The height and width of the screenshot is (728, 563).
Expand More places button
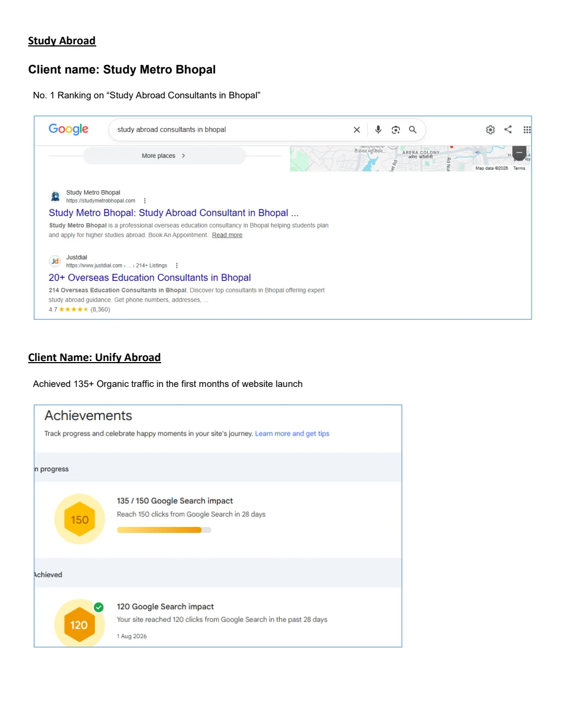164,156
